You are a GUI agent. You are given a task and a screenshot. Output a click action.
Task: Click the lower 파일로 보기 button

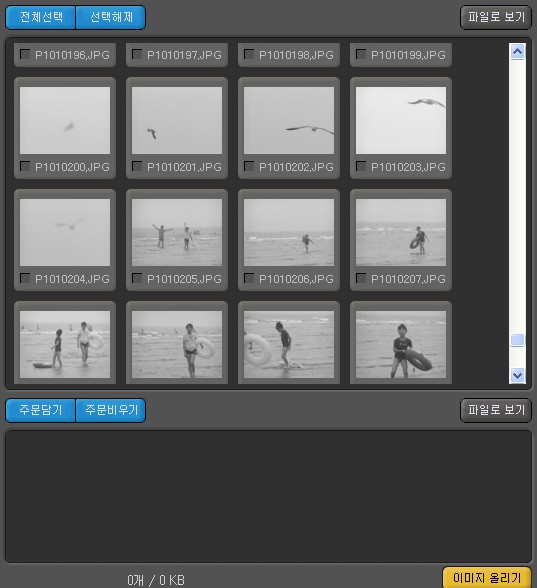(x=496, y=410)
